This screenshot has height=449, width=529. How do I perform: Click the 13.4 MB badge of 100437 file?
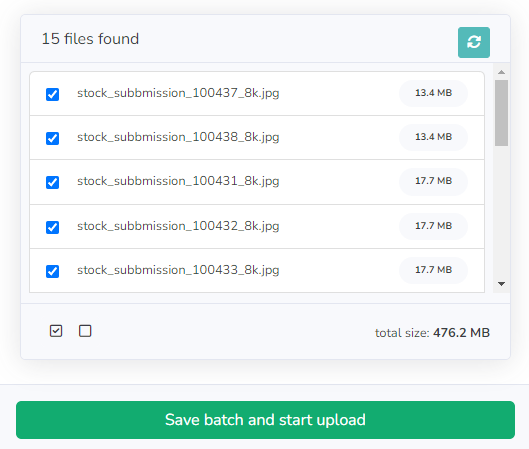(433, 93)
